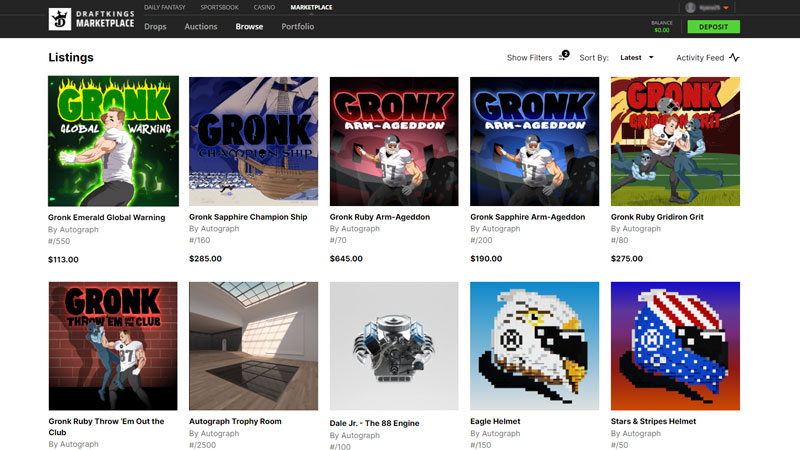This screenshot has width=800, height=450.
Task: Open the Sort By Latest dropdown
Action: pos(636,58)
